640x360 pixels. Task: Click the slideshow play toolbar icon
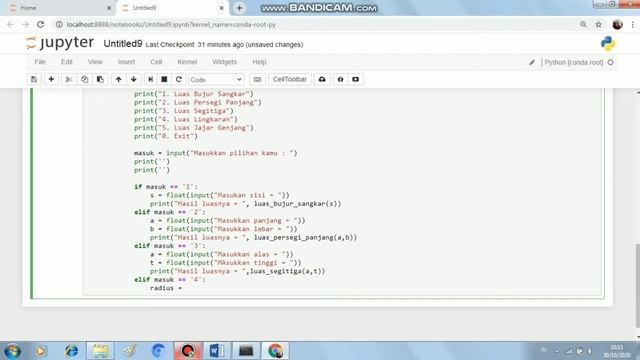coord(356,79)
